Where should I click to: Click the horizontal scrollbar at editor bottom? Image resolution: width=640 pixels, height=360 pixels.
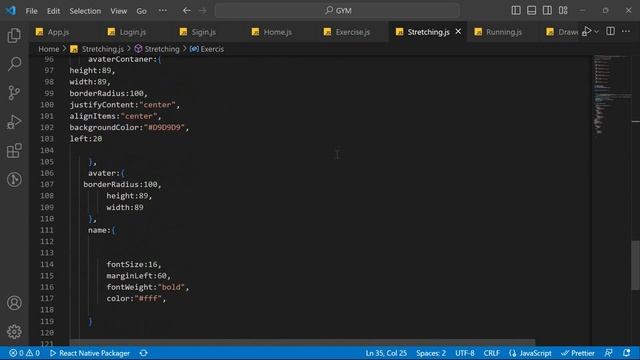click(x=302, y=342)
